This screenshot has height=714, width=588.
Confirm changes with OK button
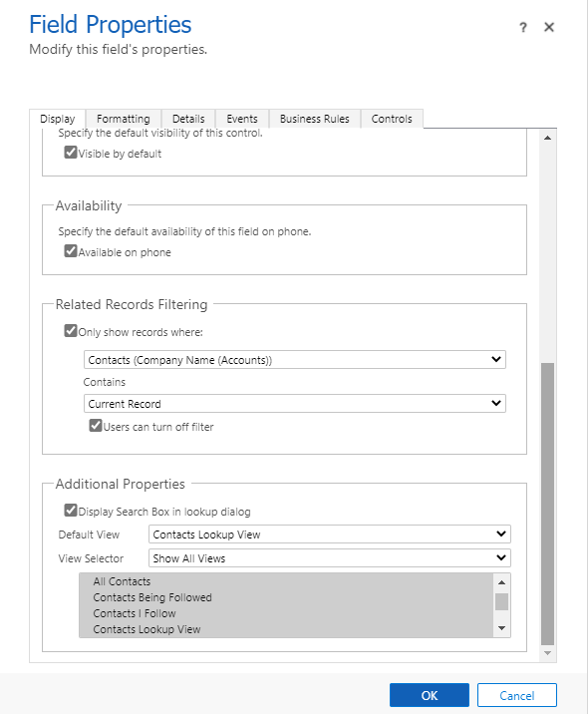pos(430,695)
